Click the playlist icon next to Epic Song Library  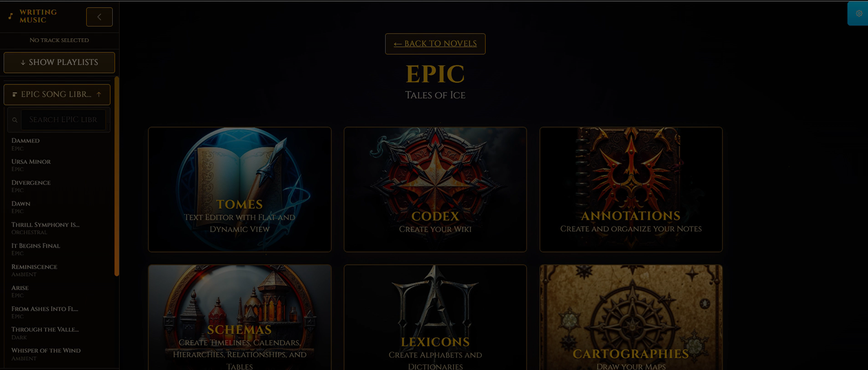tap(15, 95)
